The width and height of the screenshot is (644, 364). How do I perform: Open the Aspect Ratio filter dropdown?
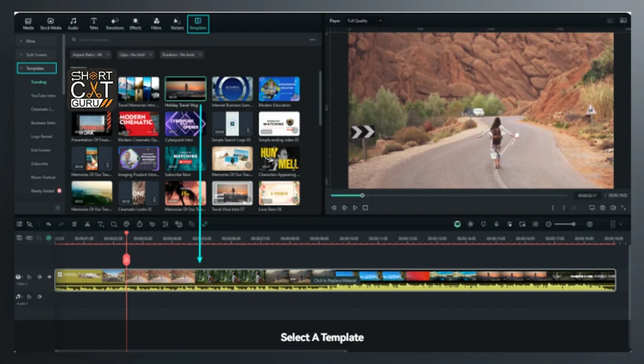[x=91, y=55]
